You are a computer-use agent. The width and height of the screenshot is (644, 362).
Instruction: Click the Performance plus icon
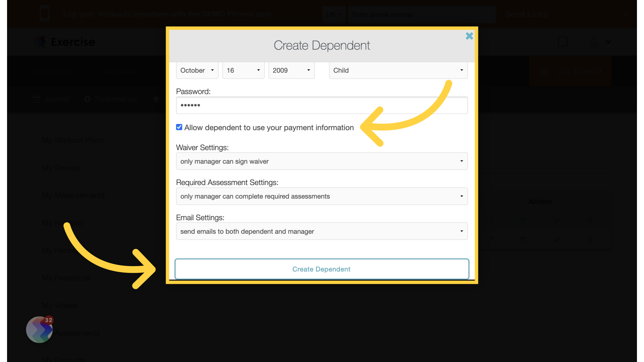coord(88,99)
